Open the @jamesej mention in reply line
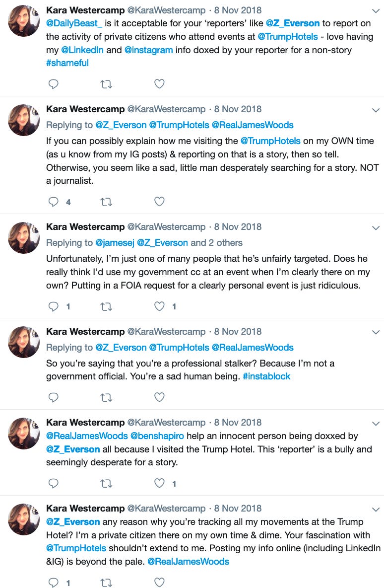384x588 pixels. (x=115, y=243)
